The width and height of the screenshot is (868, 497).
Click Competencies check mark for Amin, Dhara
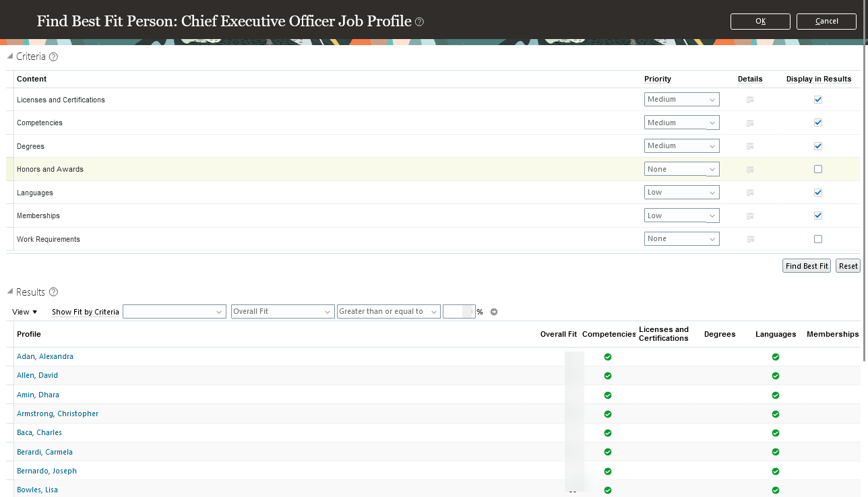tap(608, 395)
